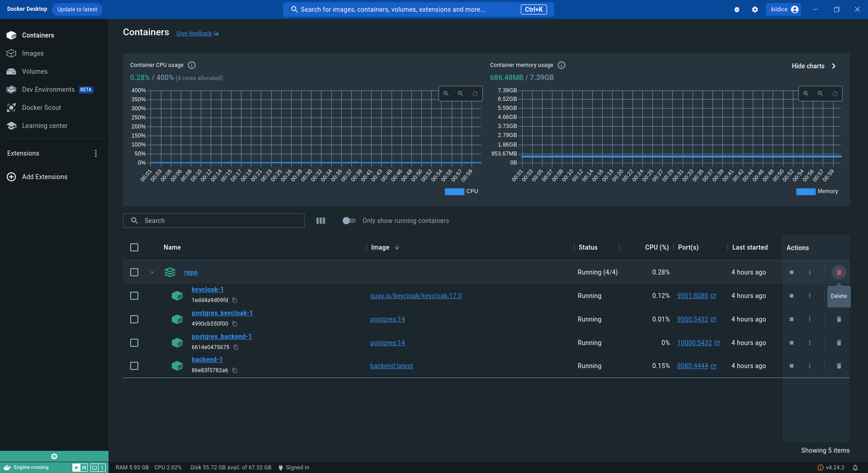Copy the postgres_backend-1 container ID

point(236,347)
